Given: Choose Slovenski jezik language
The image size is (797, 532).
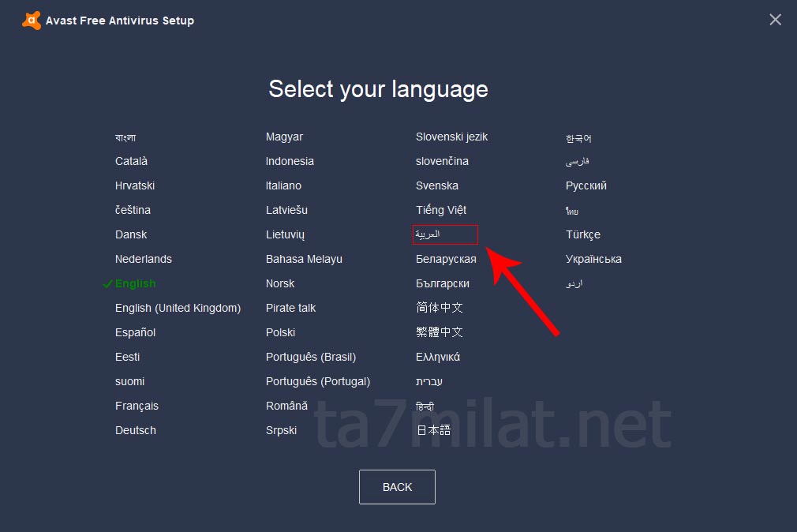Looking at the screenshot, I should point(451,137).
